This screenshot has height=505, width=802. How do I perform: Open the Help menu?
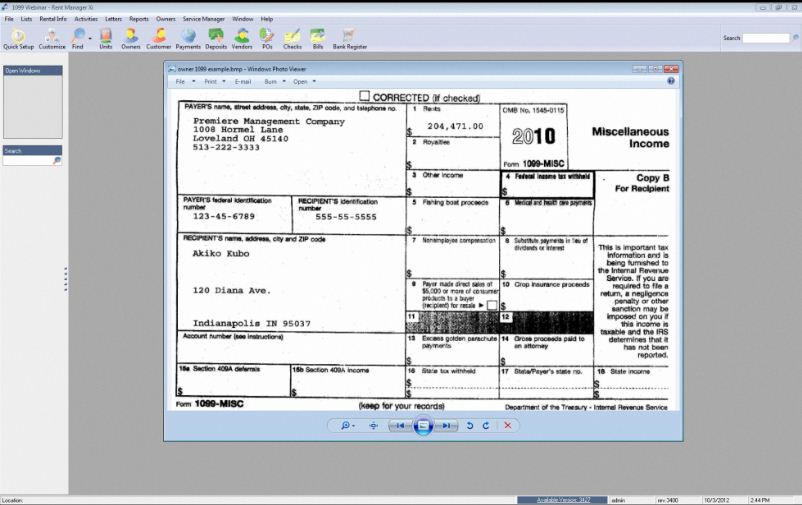click(x=267, y=19)
